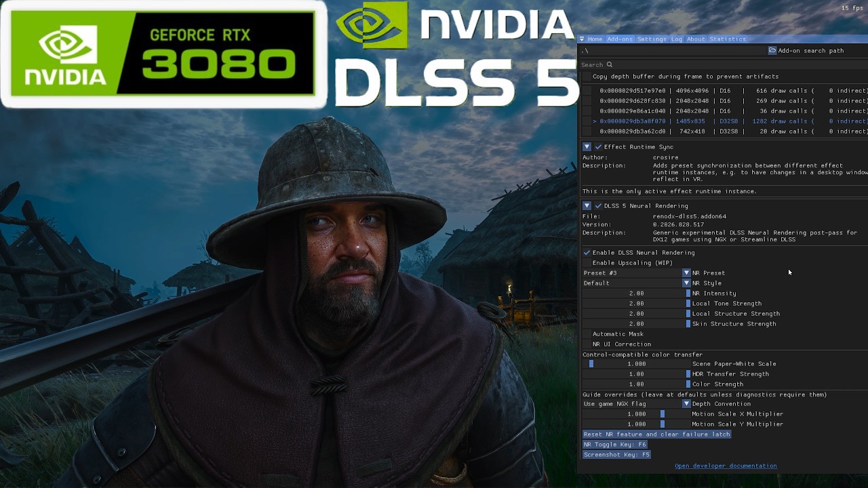The image size is (868, 488).
Task: Switch to the Statistics tab
Action: pyautogui.click(x=728, y=39)
